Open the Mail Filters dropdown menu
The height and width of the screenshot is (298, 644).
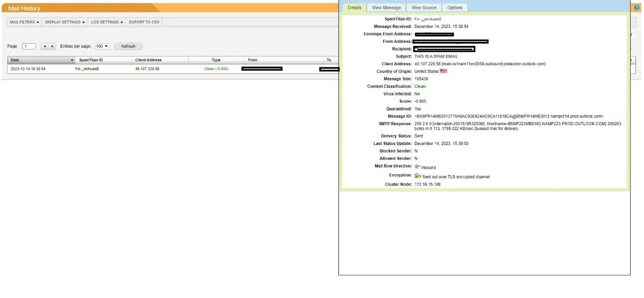point(24,22)
